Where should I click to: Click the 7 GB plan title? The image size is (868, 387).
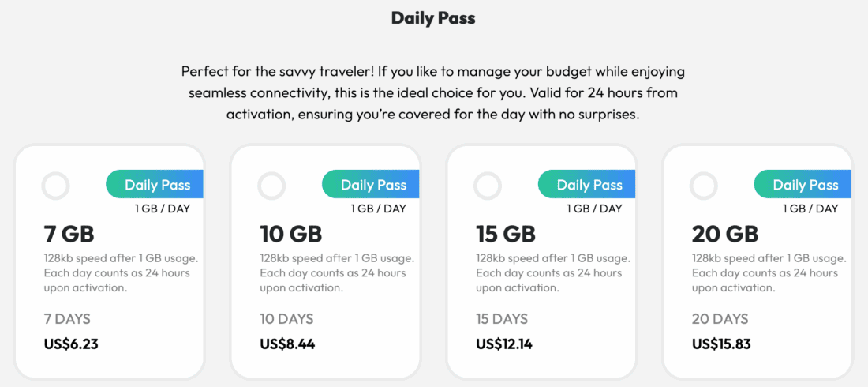pyautogui.click(x=69, y=234)
